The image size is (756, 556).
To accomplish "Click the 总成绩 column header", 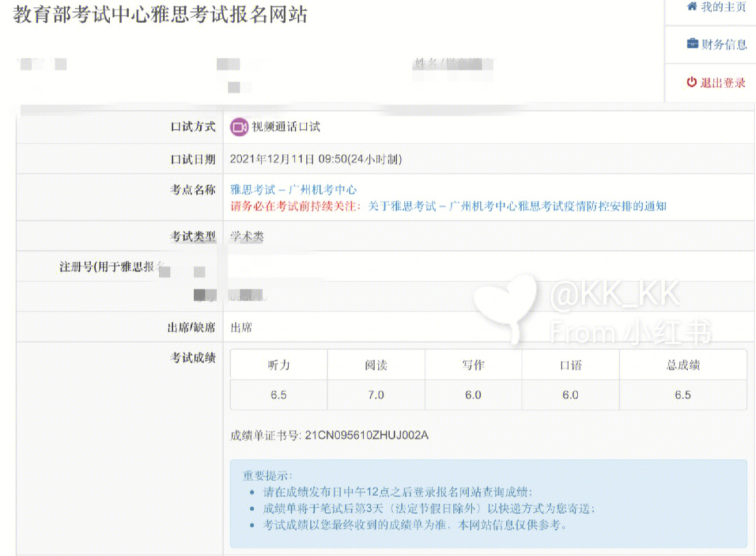I will pos(682,365).
